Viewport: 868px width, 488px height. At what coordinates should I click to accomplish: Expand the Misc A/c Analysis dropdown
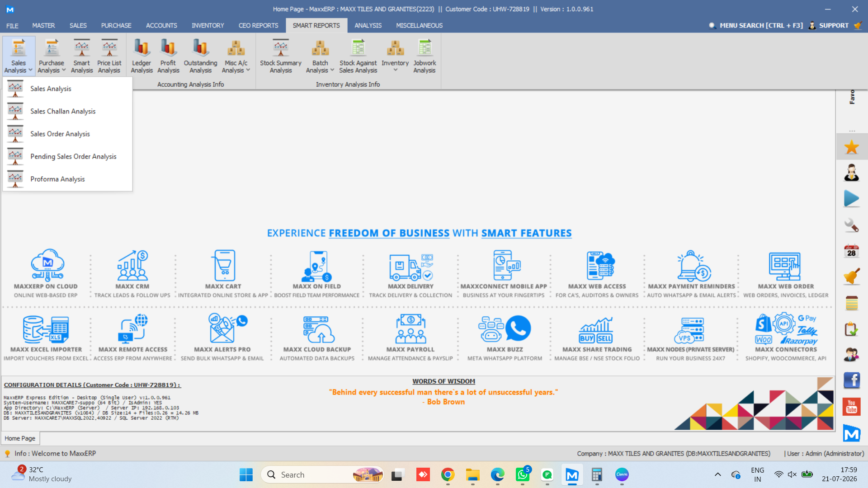coord(248,70)
